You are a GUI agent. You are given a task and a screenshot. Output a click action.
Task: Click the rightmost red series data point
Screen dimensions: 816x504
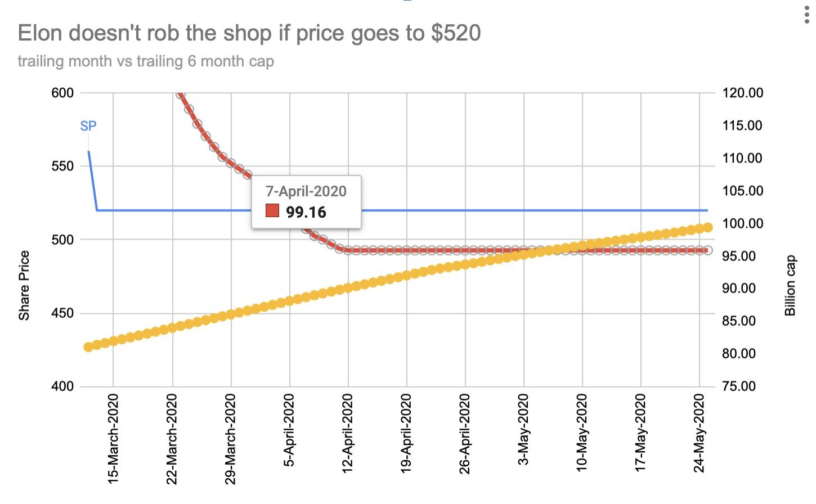(x=708, y=250)
